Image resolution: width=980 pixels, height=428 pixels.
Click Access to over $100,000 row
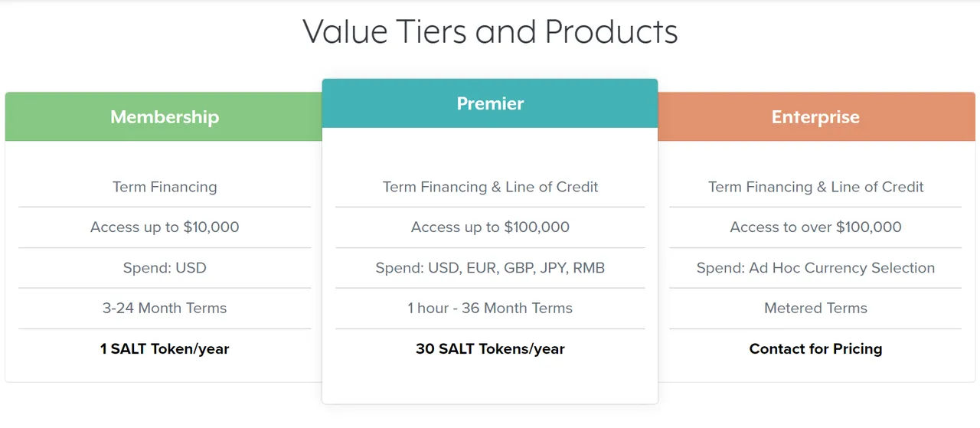(x=815, y=227)
